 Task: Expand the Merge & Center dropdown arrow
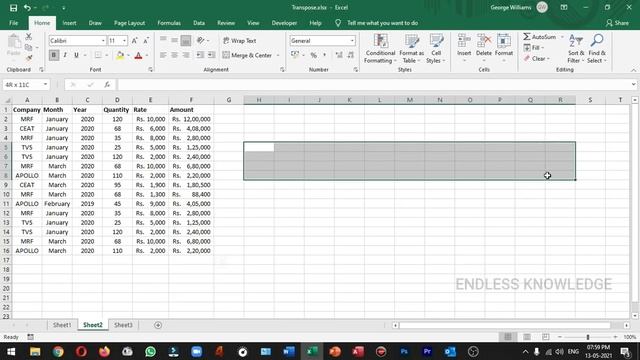click(x=278, y=55)
